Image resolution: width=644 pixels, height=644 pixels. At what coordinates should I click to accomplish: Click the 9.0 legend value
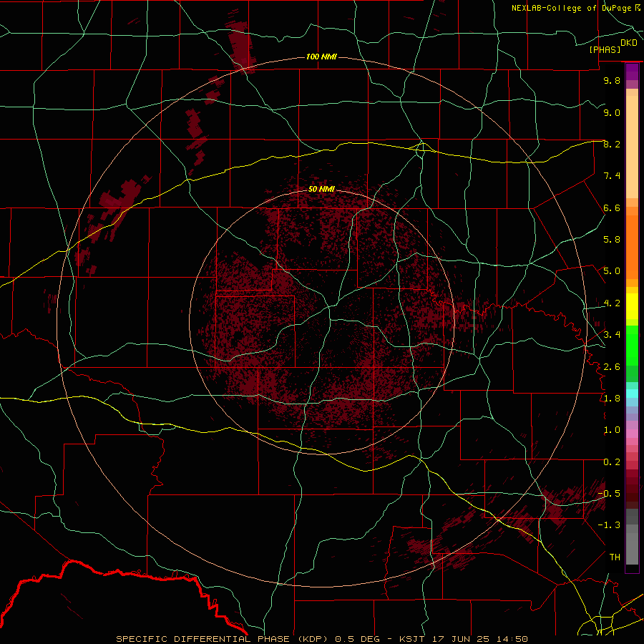point(612,112)
